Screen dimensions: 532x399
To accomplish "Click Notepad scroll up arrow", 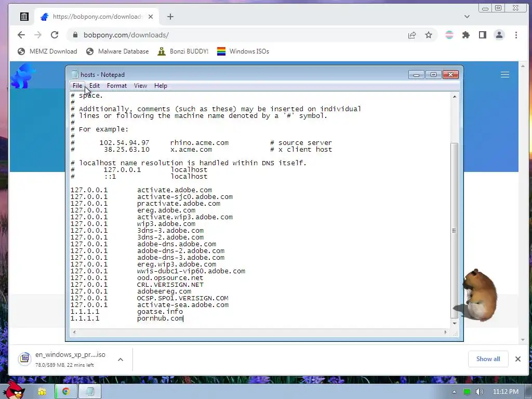I will click(x=455, y=97).
